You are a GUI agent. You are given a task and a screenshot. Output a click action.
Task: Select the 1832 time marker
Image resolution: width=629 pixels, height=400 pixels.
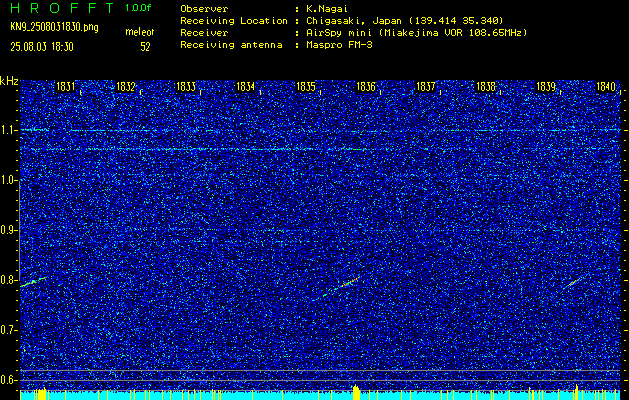(126, 86)
